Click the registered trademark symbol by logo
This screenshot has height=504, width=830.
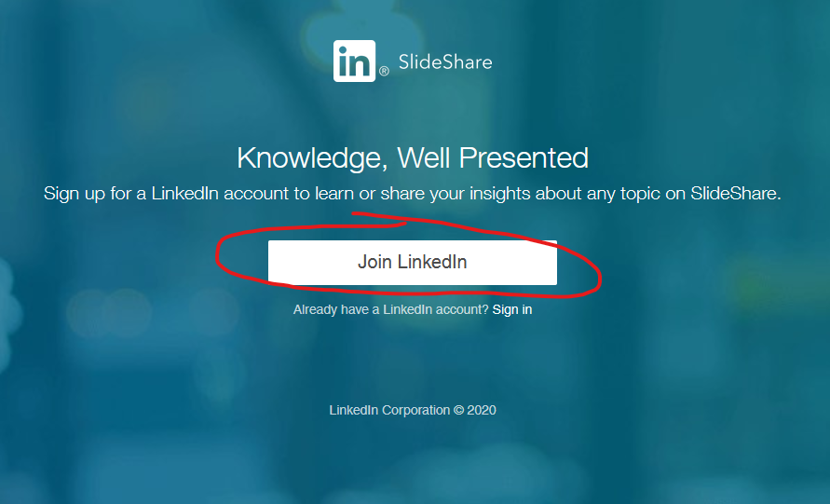point(384,71)
